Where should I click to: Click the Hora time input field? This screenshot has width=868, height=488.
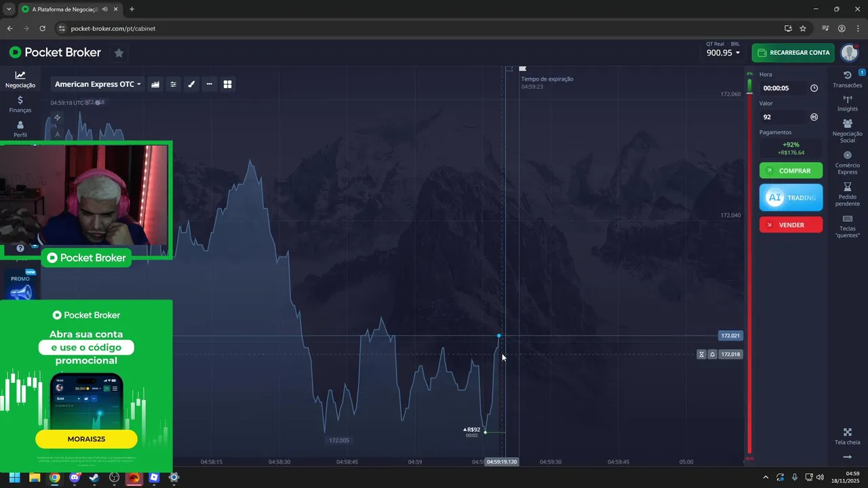click(x=783, y=88)
